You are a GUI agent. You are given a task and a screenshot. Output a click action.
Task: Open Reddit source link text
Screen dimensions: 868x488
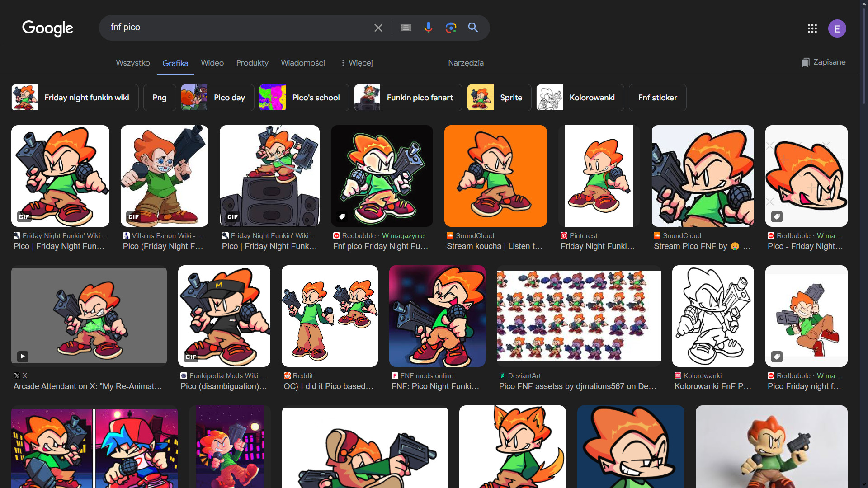[303, 376]
